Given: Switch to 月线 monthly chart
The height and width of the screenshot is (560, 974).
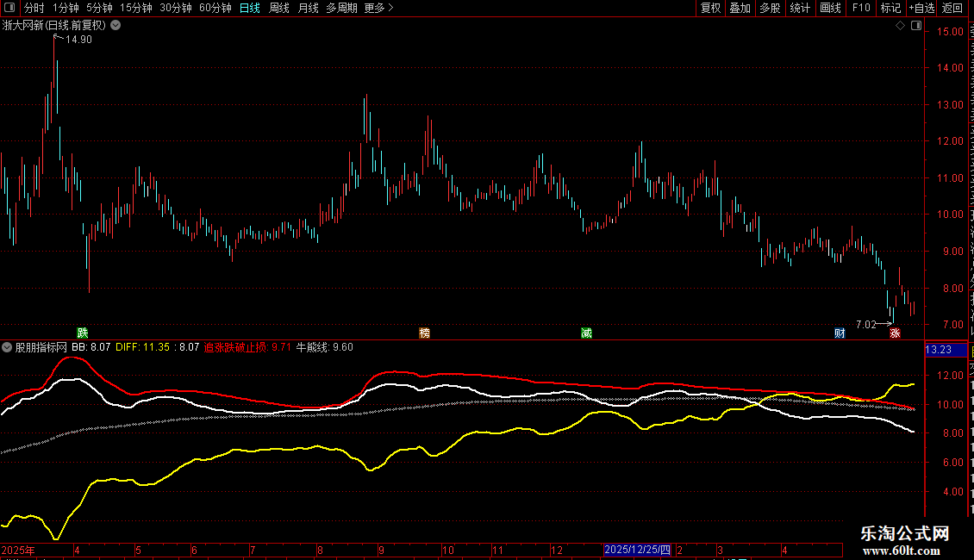Looking at the screenshot, I should [x=308, y=8].
